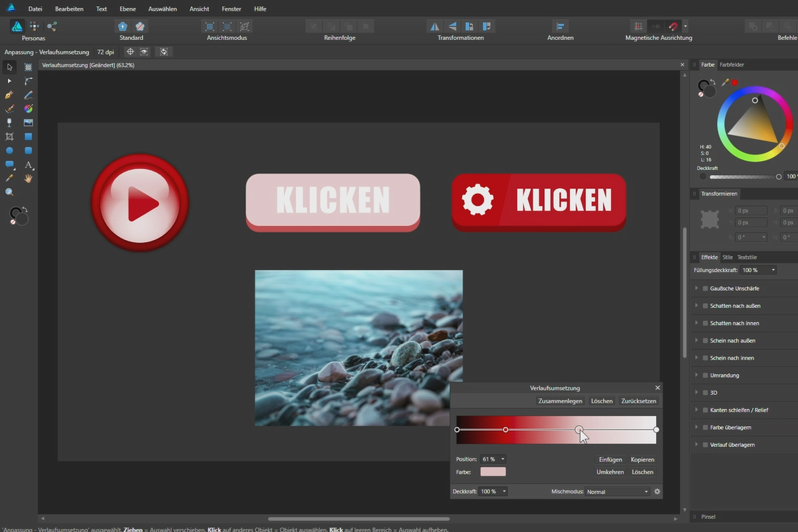This screenshot has width=798, height=532.
Task: Click the Mischmodus gear settings icon
Action: (657, 491)
